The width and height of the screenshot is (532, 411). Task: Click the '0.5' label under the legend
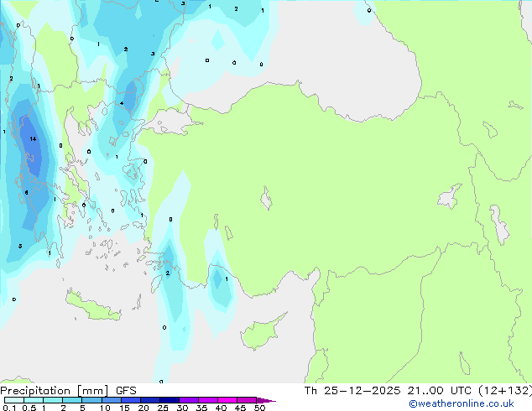coord(29,408)
